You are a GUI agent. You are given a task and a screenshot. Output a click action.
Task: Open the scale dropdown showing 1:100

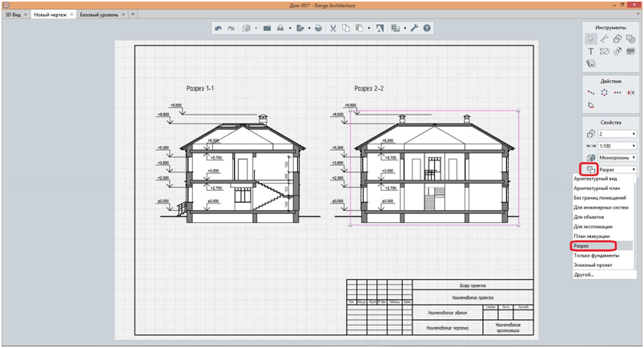tap(617, 146)
